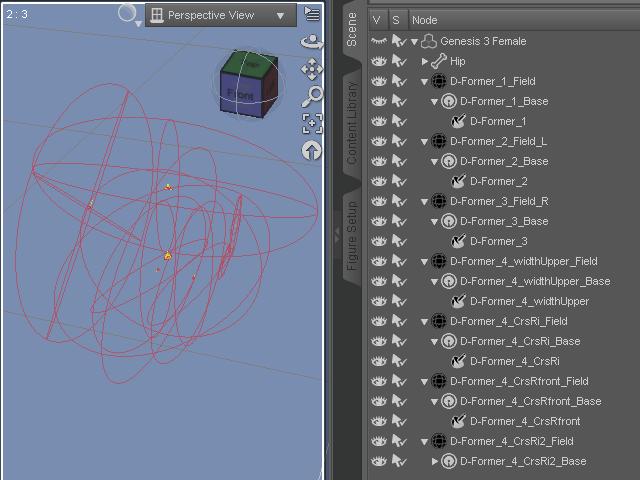Click the orbit/rotate camera viewport icon
Screen dimensions: 640x480
[312, 42]
